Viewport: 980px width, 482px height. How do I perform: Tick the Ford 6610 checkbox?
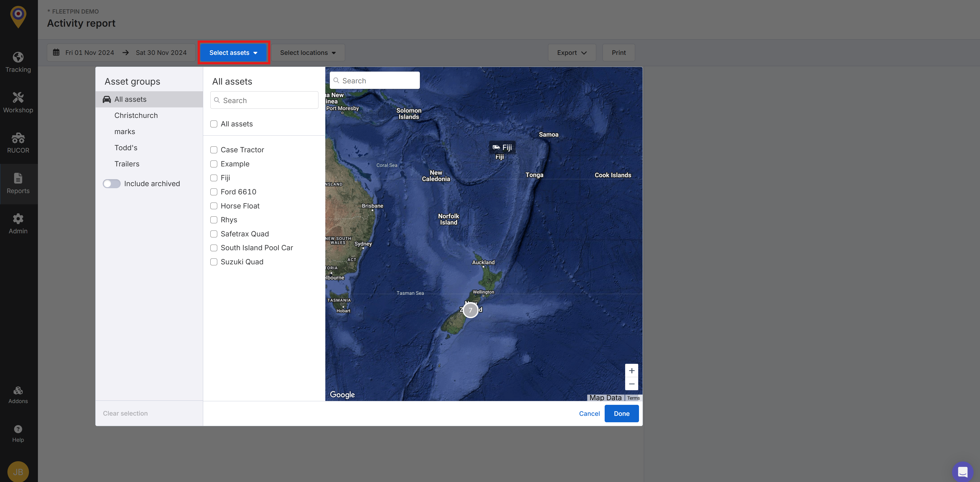(214, 192)
